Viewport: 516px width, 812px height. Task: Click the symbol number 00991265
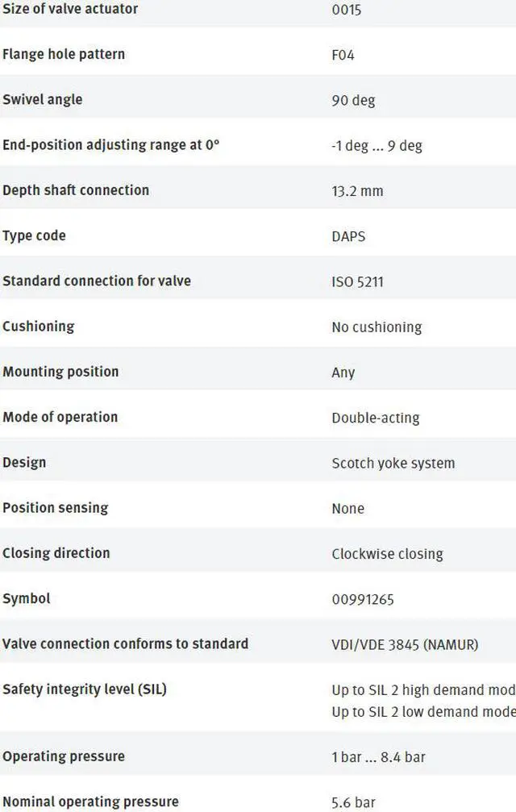tap(363, 599)
